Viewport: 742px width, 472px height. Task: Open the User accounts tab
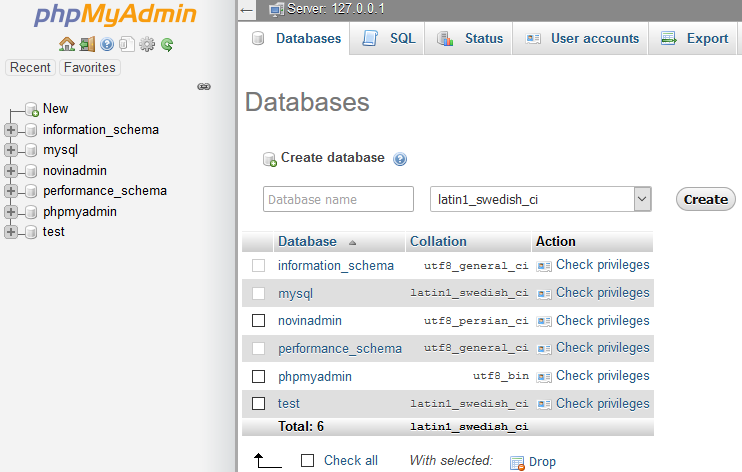[x=582, y=38]
